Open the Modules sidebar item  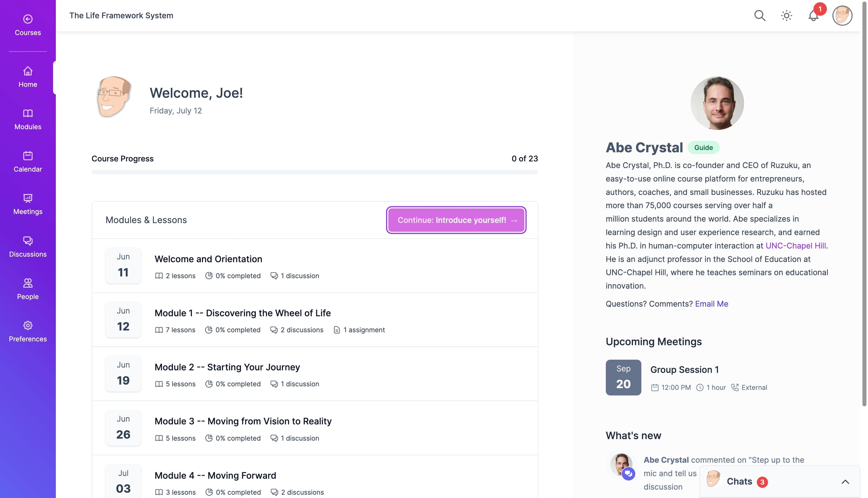click(28, 119)
